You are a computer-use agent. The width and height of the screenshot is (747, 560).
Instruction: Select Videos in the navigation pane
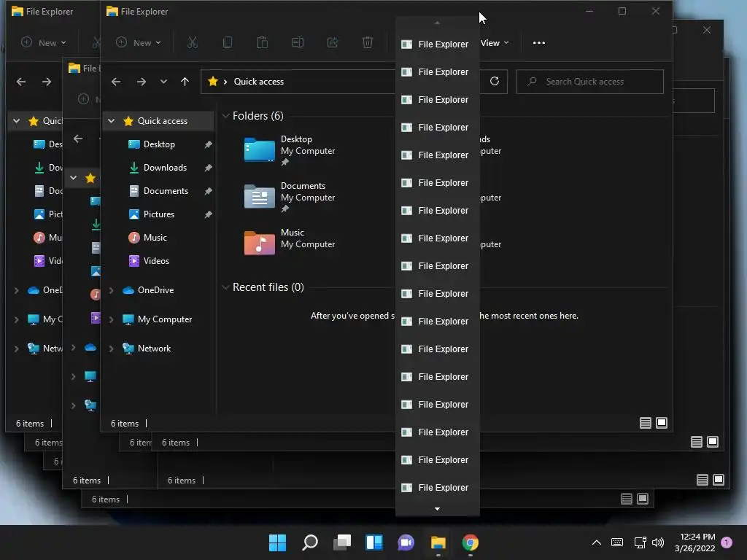(156, 261)
